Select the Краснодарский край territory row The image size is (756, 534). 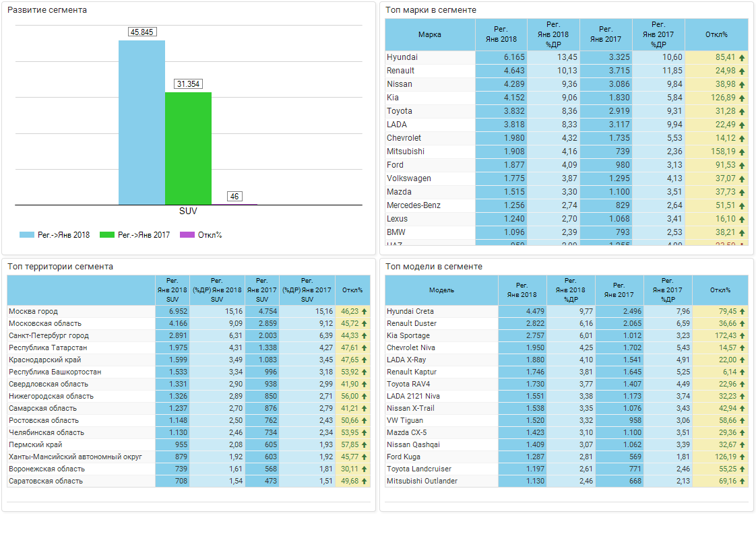click(189, 360)
